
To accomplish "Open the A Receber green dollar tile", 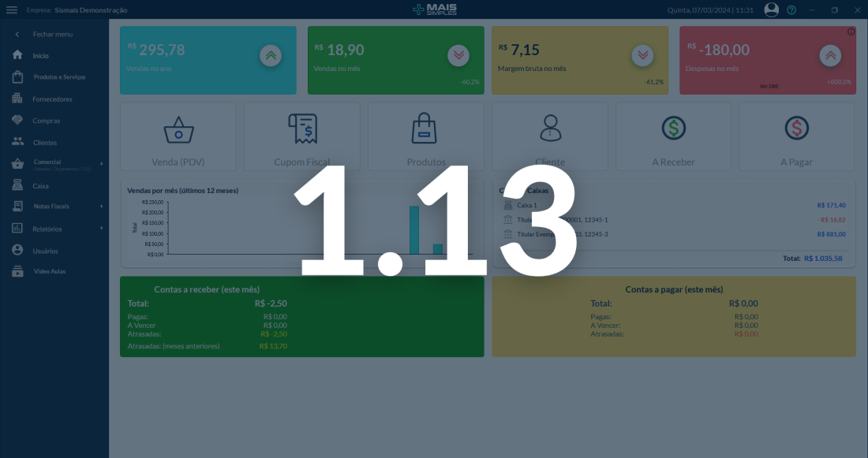I will point(674,136).
